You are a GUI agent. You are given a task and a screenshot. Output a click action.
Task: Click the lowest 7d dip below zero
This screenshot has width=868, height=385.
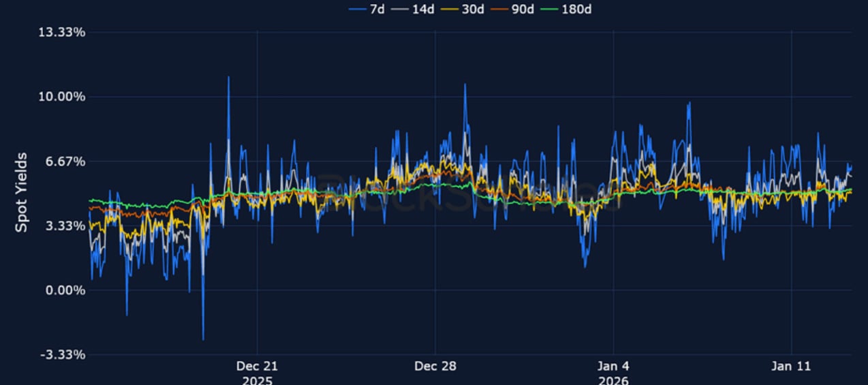coord(203,339)
